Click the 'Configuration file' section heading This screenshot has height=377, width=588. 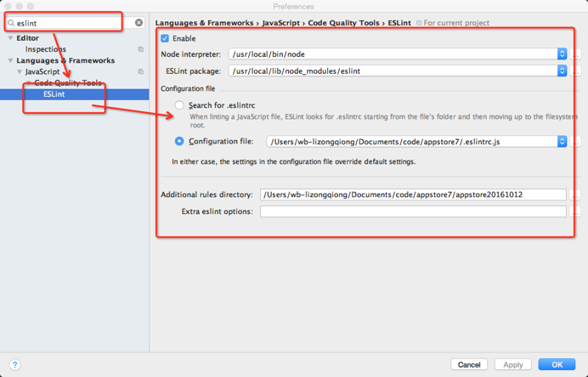(188, 89)
